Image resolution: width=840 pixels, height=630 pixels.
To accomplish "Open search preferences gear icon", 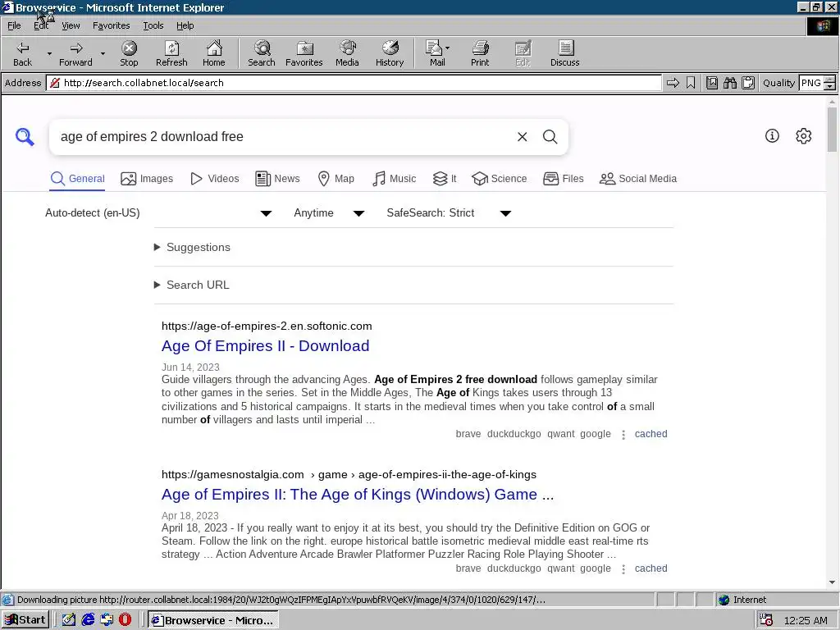I will pos(804,136).
